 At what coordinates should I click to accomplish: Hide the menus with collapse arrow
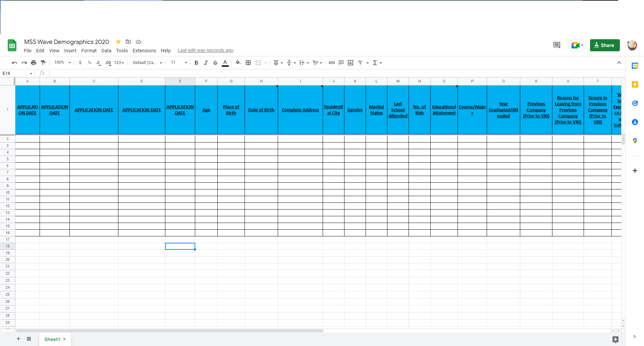tap(619, 63)
